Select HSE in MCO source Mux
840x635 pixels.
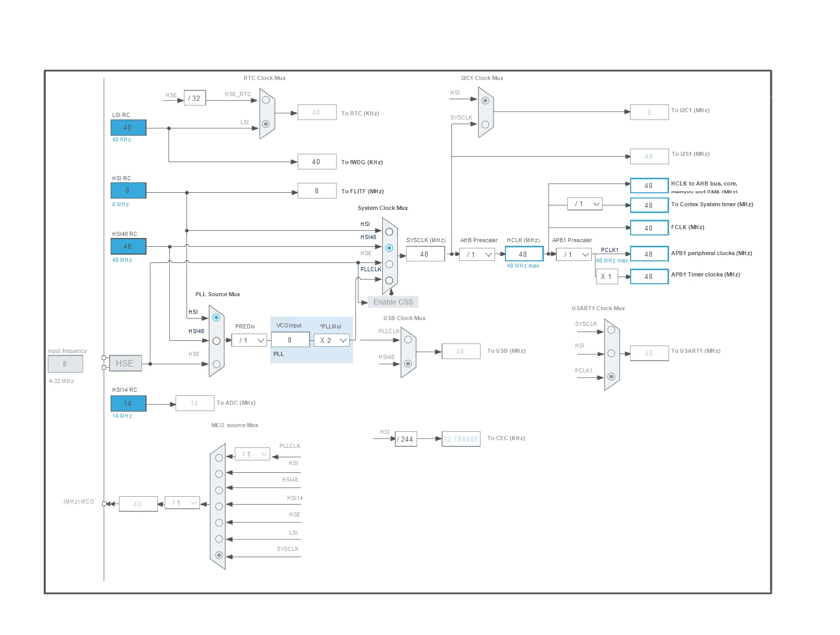click(219, 523)
